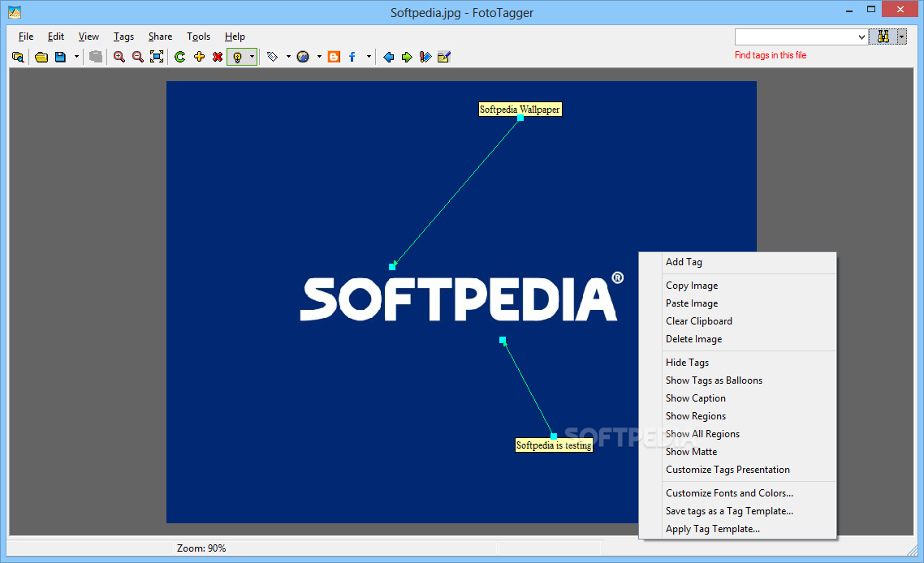Expand the tag label icon dropdown arrow
The height and width of the screenshot is (563, 924).
[288, 57]
